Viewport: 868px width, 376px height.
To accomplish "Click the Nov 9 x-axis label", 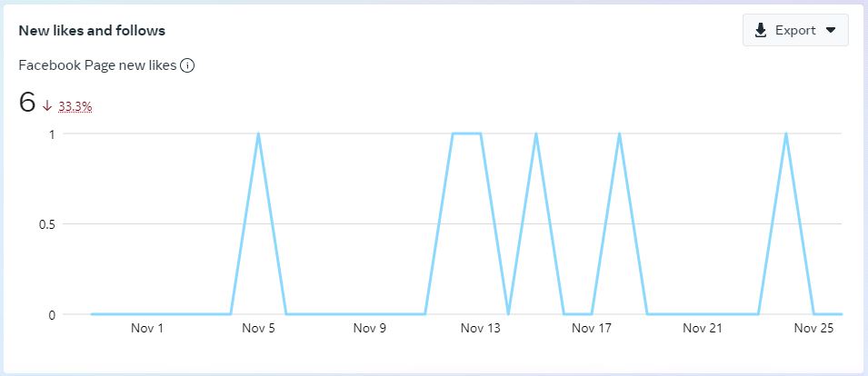I will (370, 328).
